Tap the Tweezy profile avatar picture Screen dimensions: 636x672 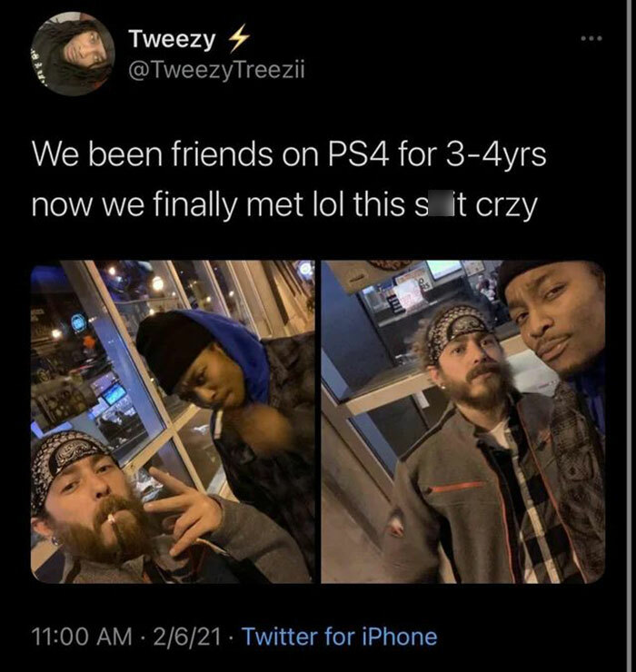click(x=74, y=54)
